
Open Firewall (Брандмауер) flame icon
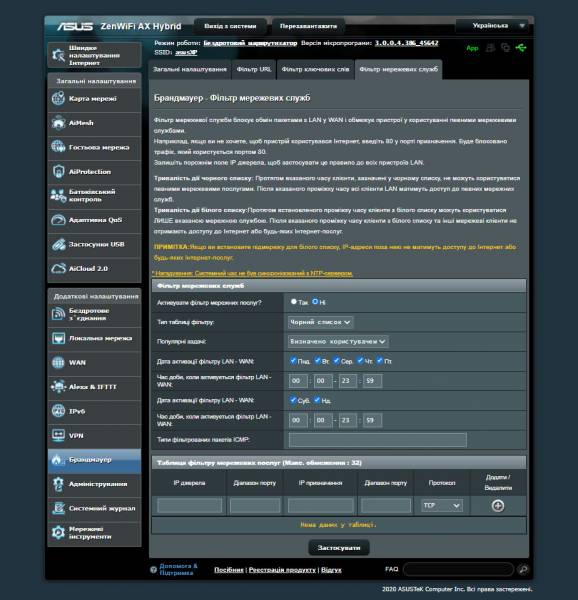coord(57,460)
